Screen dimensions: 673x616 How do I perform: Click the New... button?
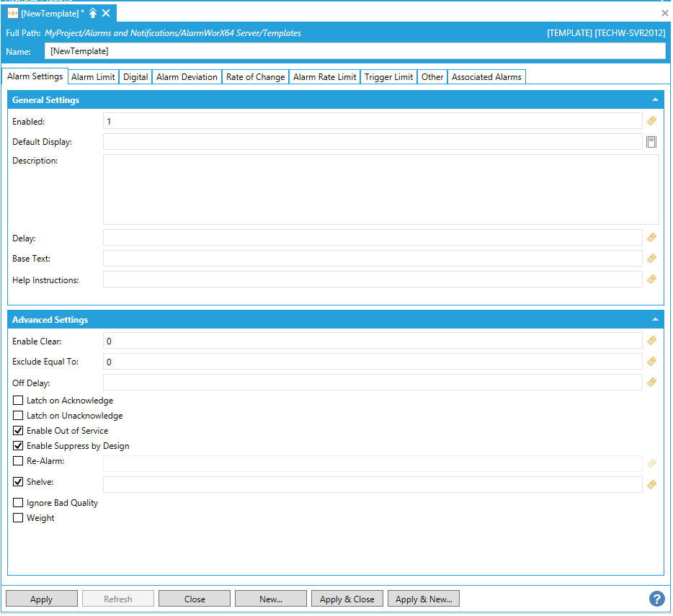pyautogui.click(x=271, y=599)
